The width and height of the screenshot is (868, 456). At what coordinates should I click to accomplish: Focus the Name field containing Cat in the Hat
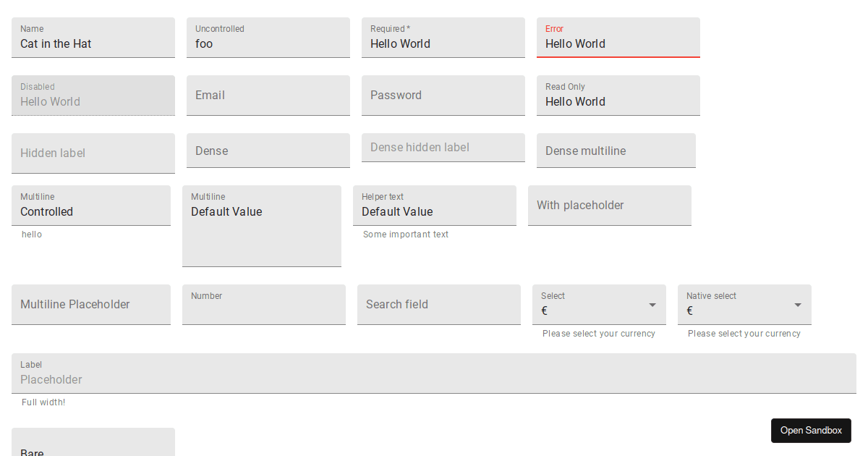pos(93,38)
